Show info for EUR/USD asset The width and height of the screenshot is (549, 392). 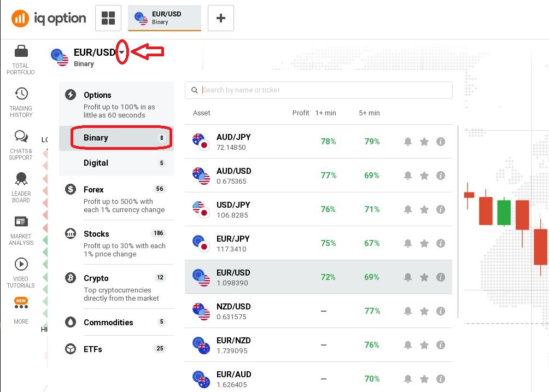(x=441, y=277)
